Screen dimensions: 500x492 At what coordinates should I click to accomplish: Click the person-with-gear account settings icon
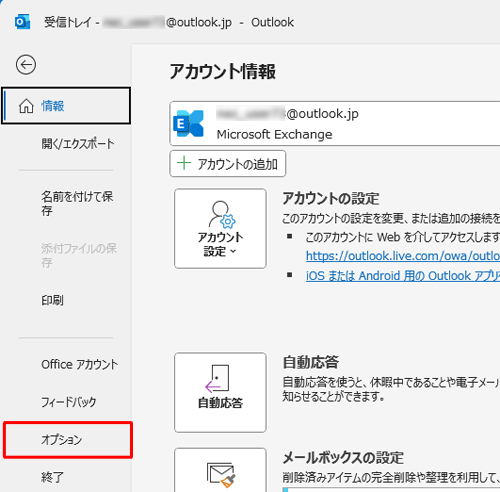click(222, 214)
